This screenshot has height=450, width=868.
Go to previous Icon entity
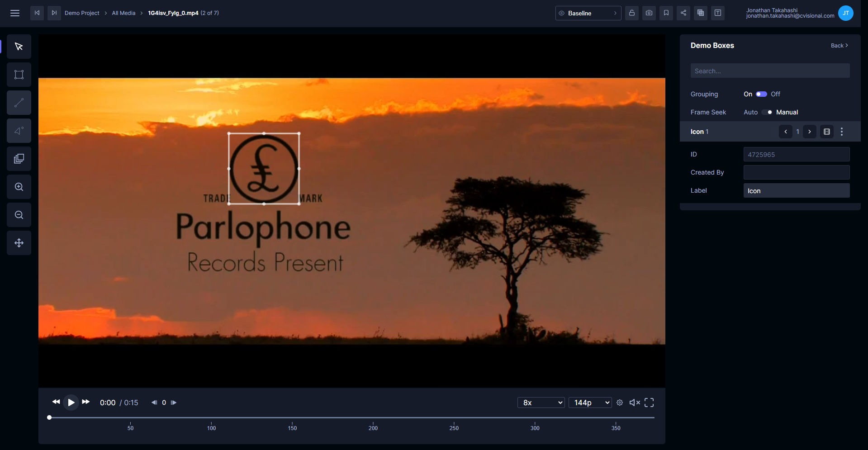pyautogui.click(x=786, y=132)
